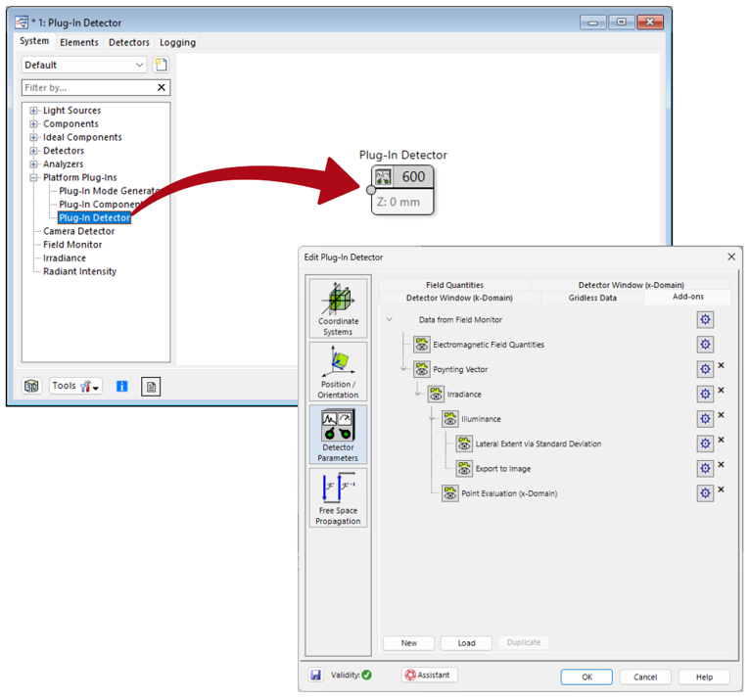The width and height of the screenshot is (750, 700).
Task: Toggle the eye icon for Illuminance
Action: click(x=449, y=419)
